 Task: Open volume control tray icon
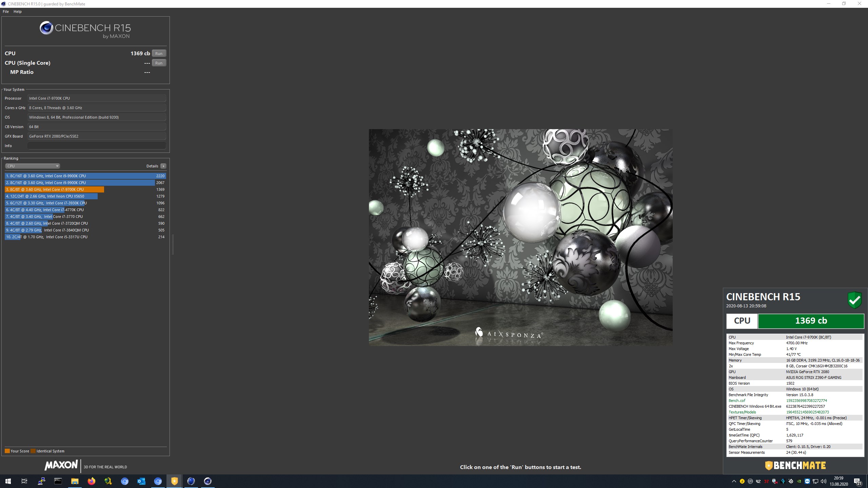point(824,481)
